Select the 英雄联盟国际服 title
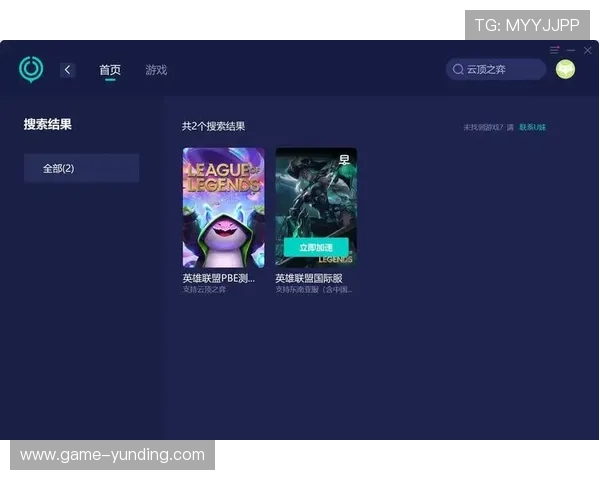 pyautogui.click(x=309, y=278)
